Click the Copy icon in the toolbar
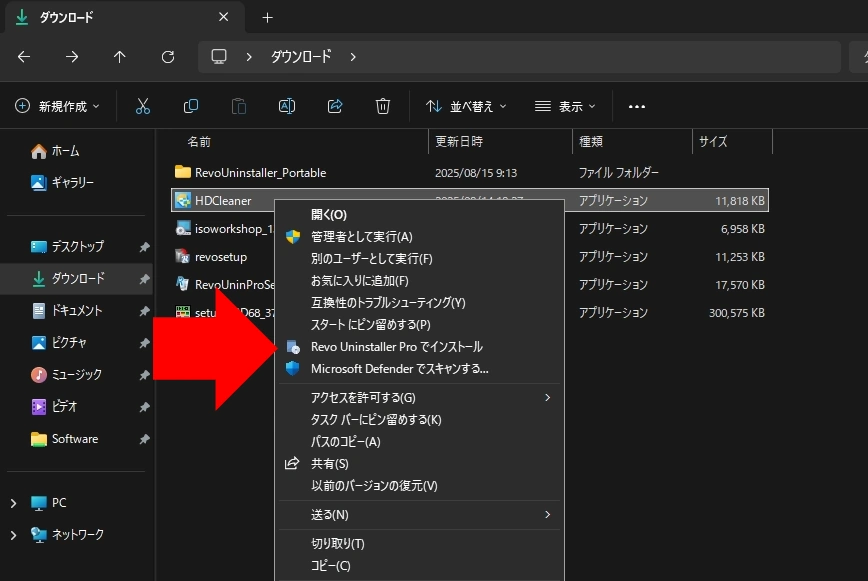This screenshot has width=868, height=581. point(190,106)
